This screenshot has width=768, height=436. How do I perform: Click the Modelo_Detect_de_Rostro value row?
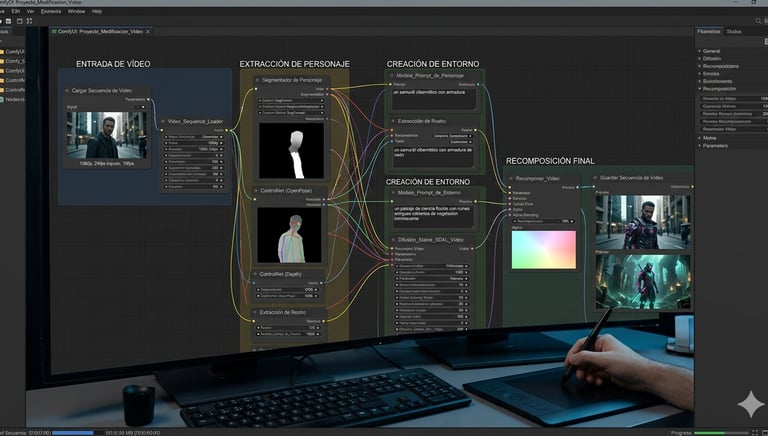coord(288,334)
